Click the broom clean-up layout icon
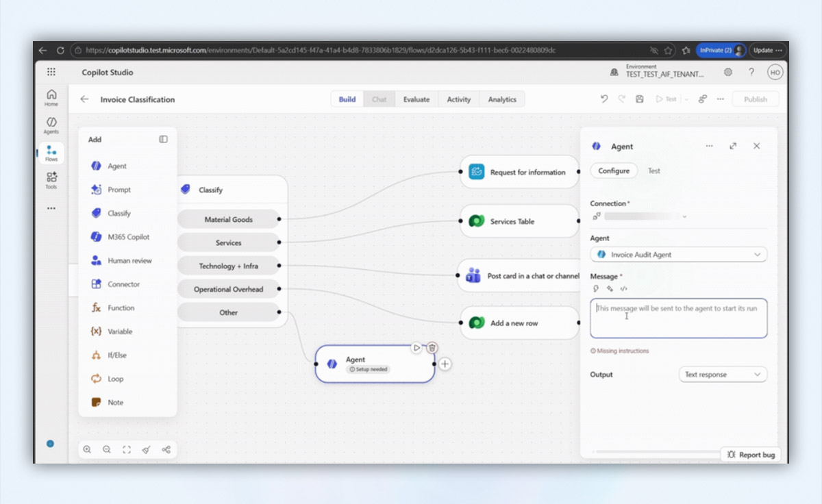The width and height of the screenshot is (822, 504). pos(146,450)
